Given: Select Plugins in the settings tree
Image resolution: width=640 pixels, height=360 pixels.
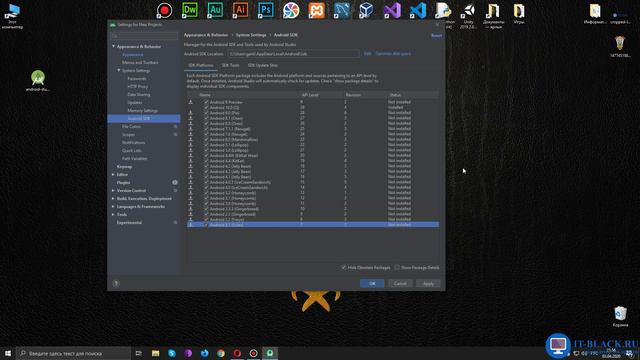Looking at the screenshot, I should pyautogui.click(x=123, y=182).
